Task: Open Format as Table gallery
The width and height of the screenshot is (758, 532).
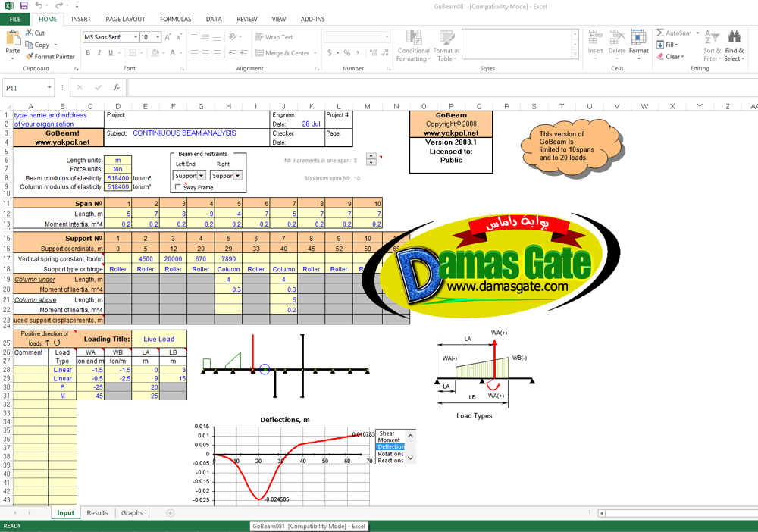Action: [446, 45]
